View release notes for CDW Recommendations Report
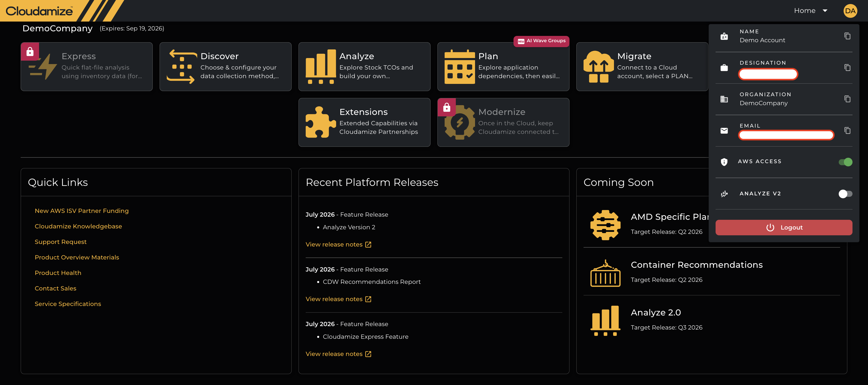Image resolution: width=868 pixels, height=385 pixels. (x=338, y=299)
